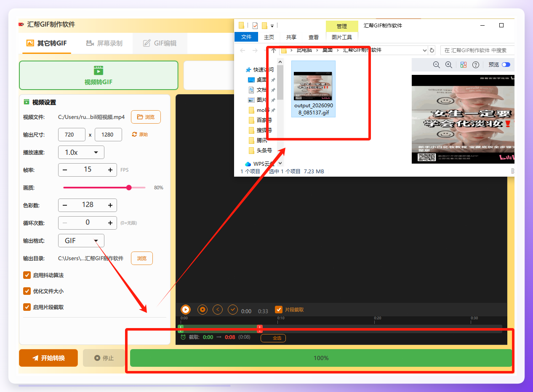Click the output width field showing 720
This screenshot has width=533, height=392.
point(72,135)
